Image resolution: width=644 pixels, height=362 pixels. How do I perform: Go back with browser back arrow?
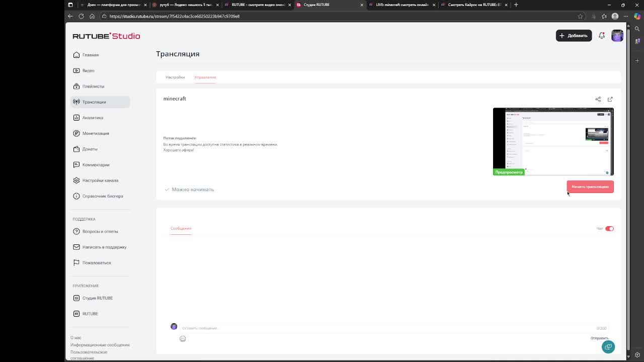70,16
